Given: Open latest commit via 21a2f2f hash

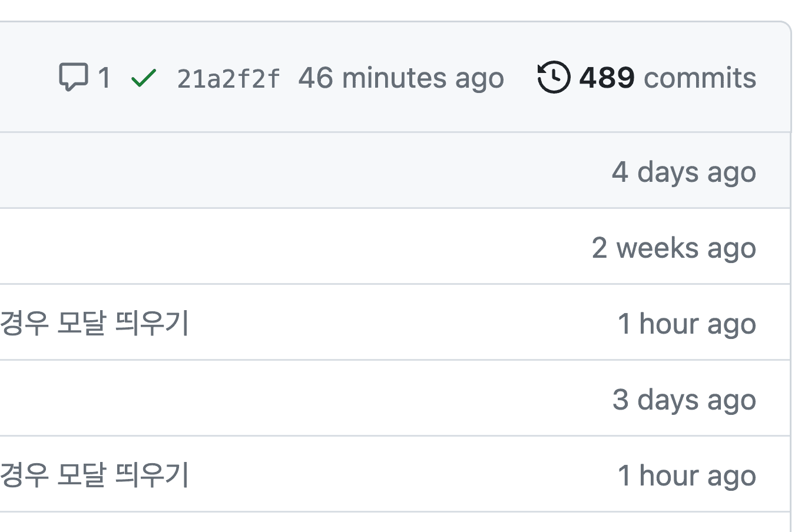Looking at the screenshot, I should [229, 77].
